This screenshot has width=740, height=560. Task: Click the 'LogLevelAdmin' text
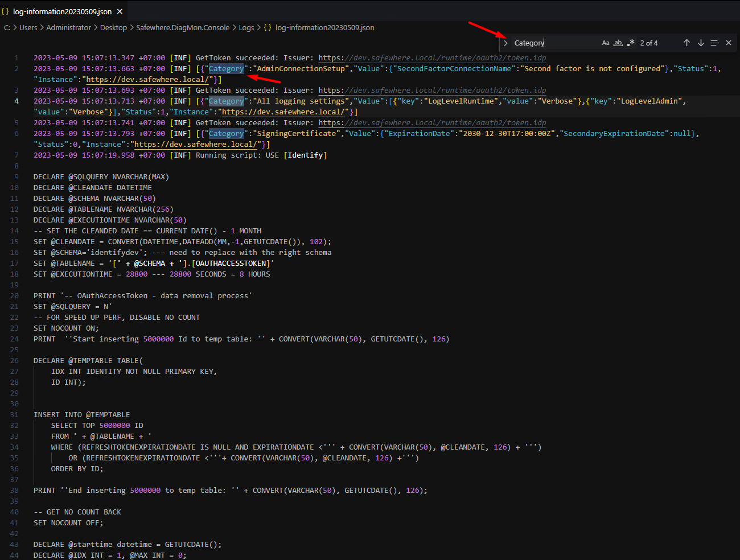point(651,101)
